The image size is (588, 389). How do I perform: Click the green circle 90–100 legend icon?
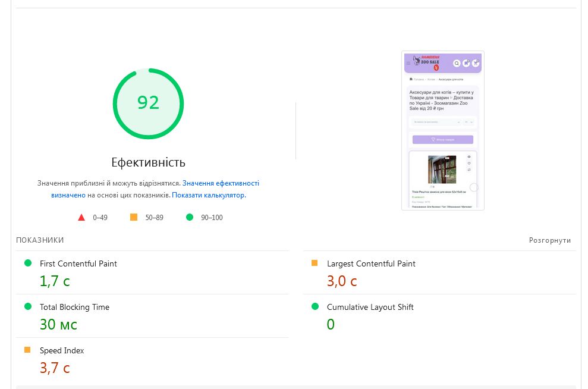point(190,218)
